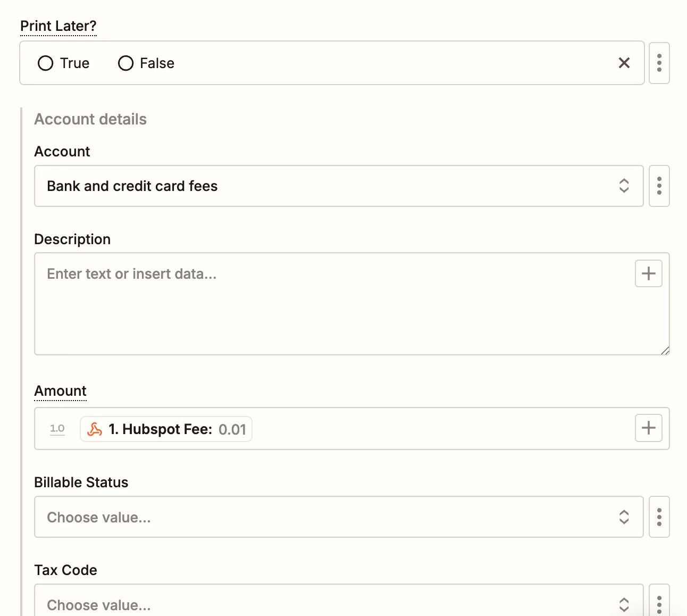Click the webhook icon in Hubspot Fee pill
Screen dimensions: 687x616
click(95, 429)
